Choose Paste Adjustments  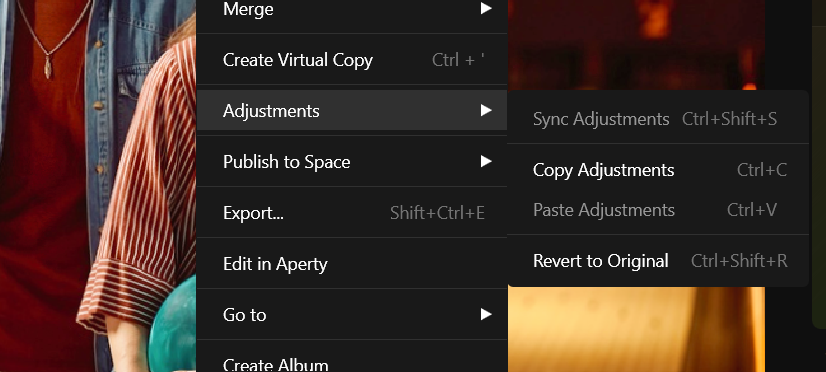(658, 210)
